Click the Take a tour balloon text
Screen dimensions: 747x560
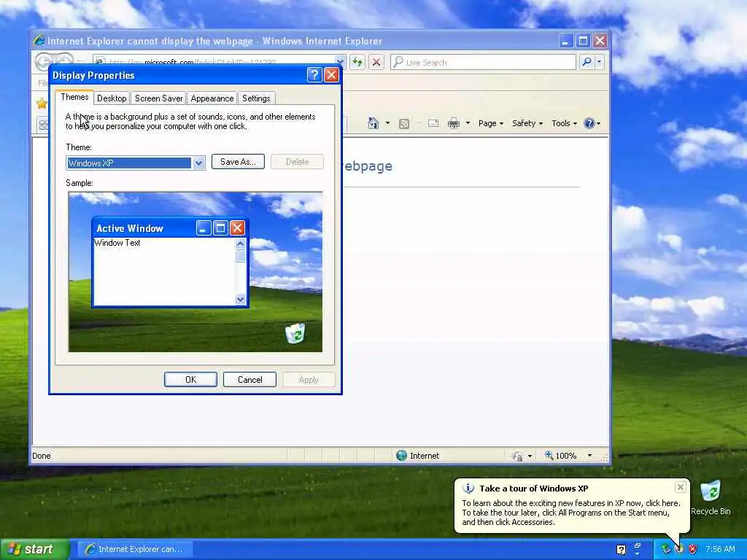571,513
